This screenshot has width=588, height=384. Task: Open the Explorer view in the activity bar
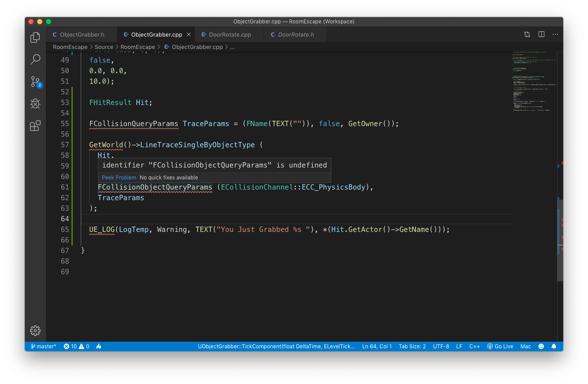coord(35,37)
